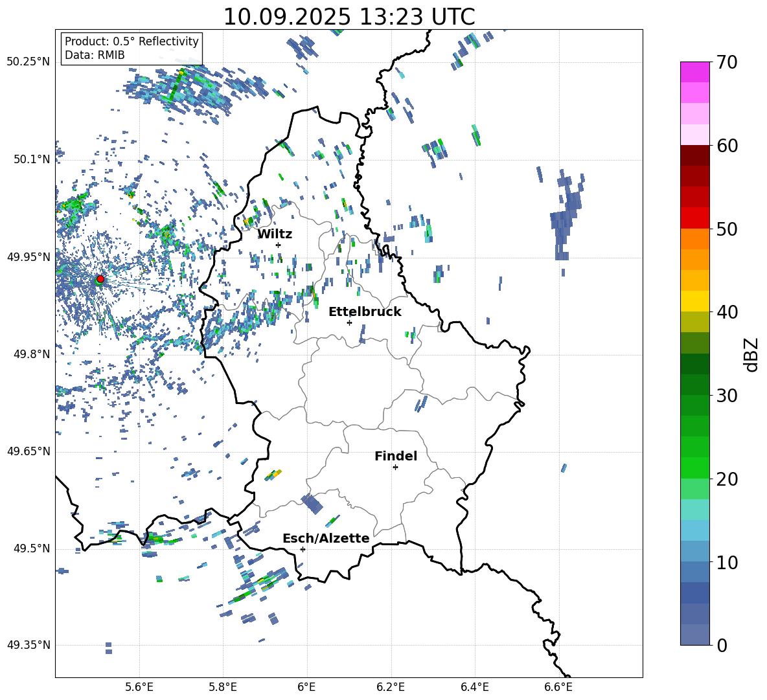This screenshot has height=700, width=767.
Task: Click the Ettelbruck city label
Action: (x=365, y=311)
